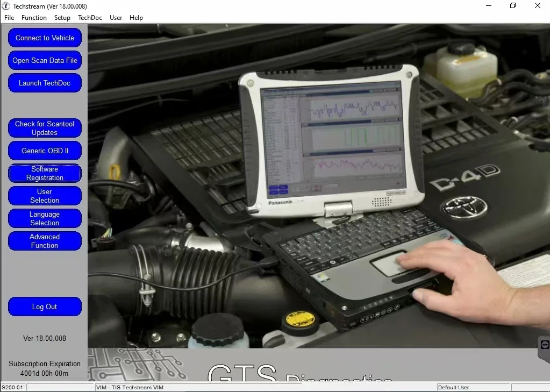Open the Help menu
Screen dimensions: 550x392
(x=136, y=18)
